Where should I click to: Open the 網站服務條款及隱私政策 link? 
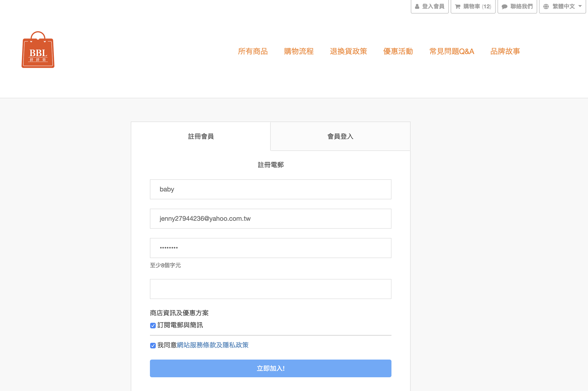point(213,345)
